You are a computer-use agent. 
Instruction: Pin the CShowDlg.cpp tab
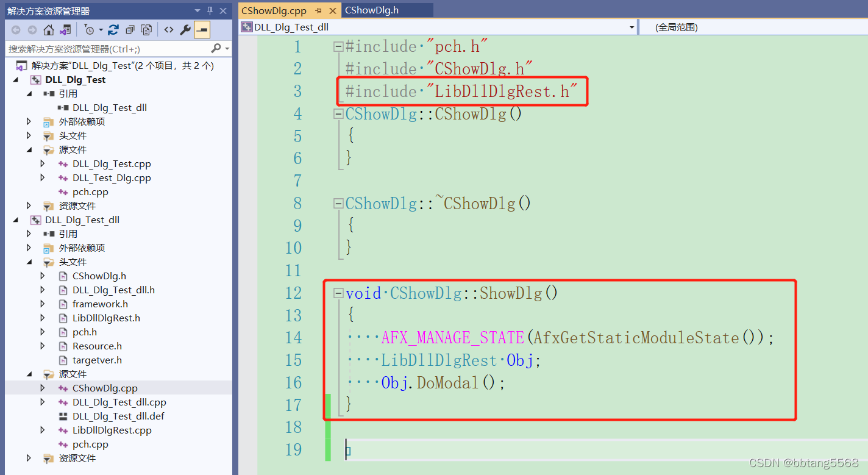click(319, 11)
